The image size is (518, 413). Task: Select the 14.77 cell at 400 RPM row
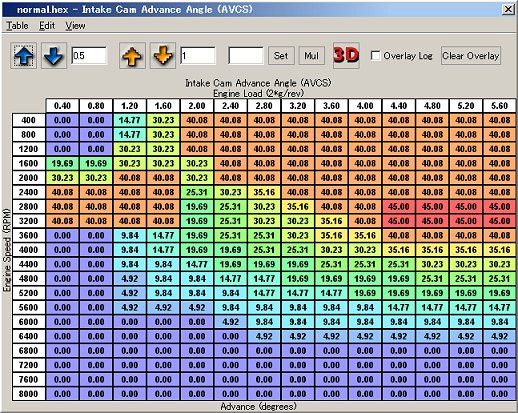(130, 120)
